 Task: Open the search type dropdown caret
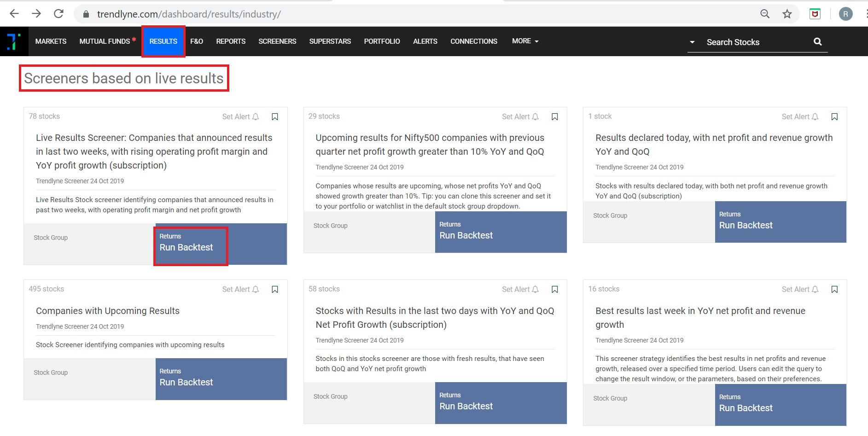[692, 42]
